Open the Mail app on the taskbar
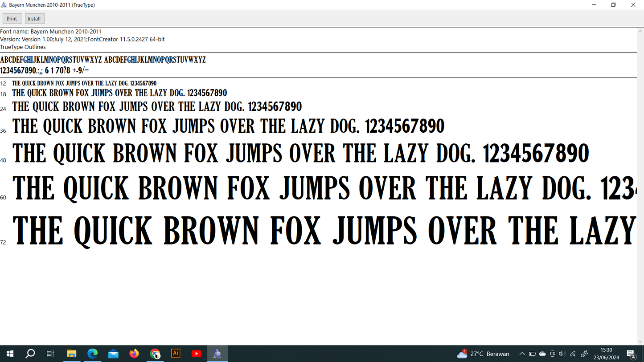The image size is (644, 362). [x=113, y=354]
